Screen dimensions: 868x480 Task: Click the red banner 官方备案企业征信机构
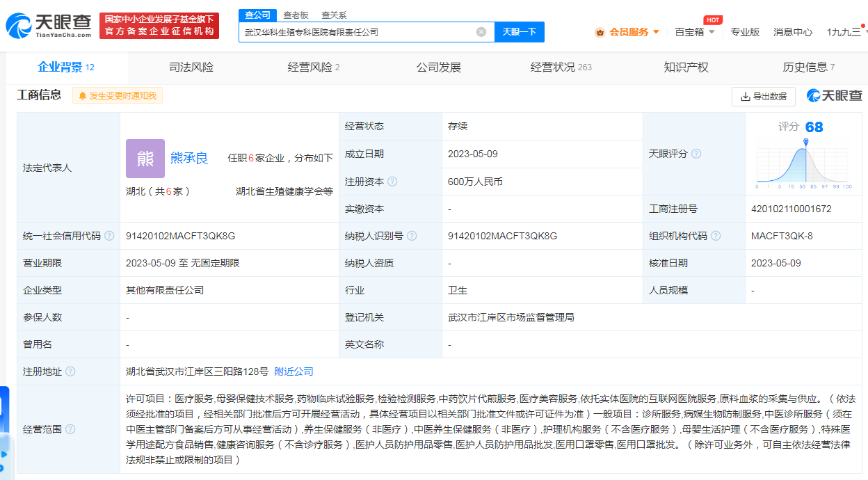click(159, 26)
